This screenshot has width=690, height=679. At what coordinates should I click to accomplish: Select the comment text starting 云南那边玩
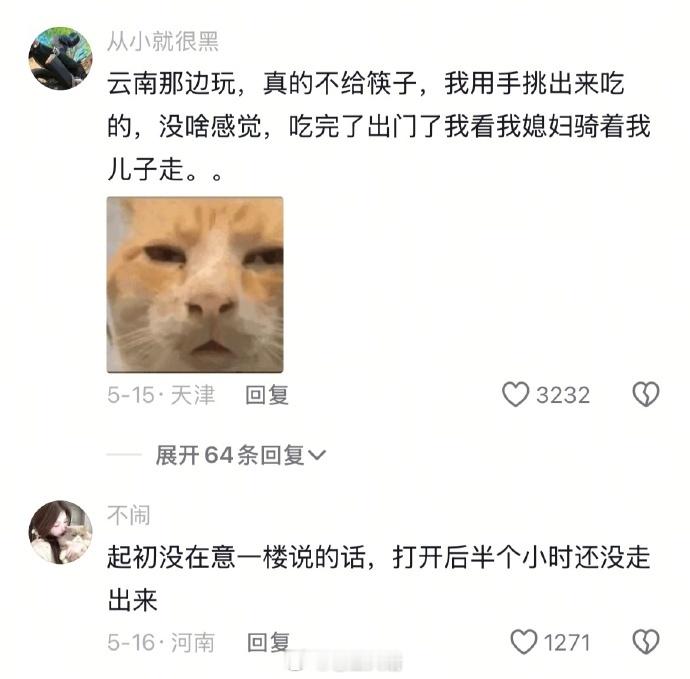click(x=379, y=126)
